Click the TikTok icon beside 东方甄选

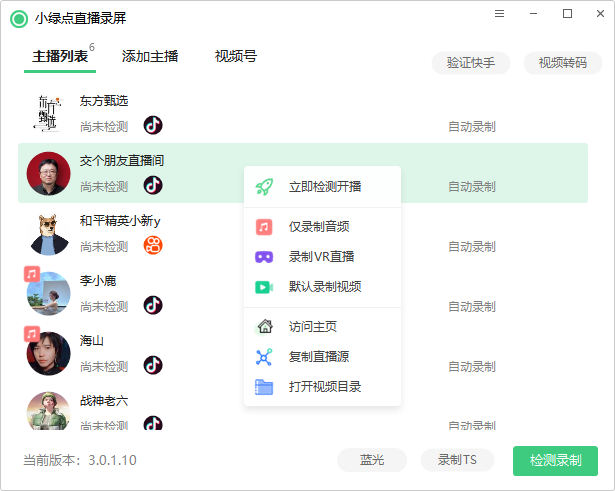[152, 126]
